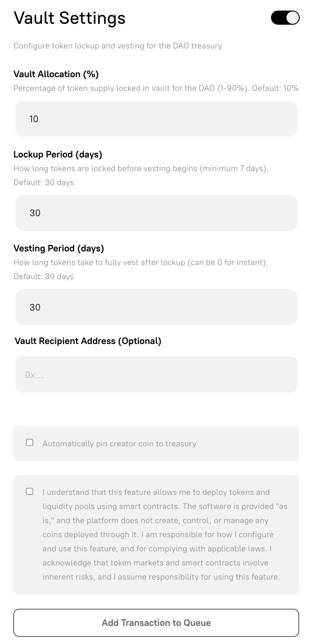The height and width of the screenshot is (644, 309).
Task: Enable "Automatically pin creator coin to treasury"
Action: click(30, 442)
